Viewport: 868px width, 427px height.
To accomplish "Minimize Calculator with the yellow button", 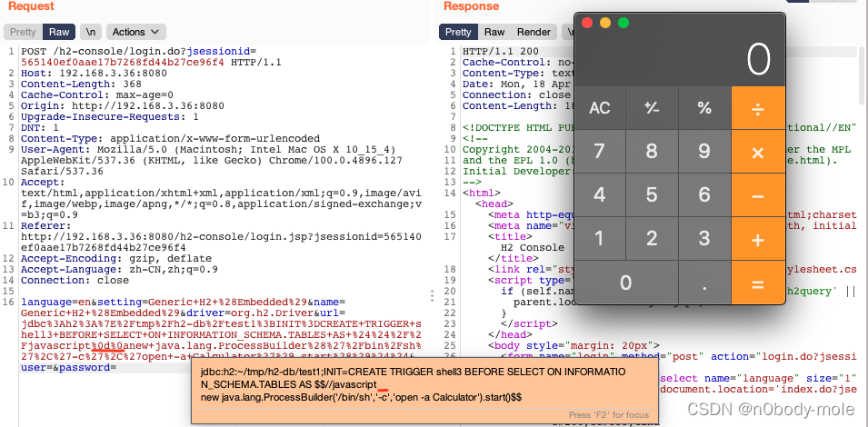I will [605, 23].
